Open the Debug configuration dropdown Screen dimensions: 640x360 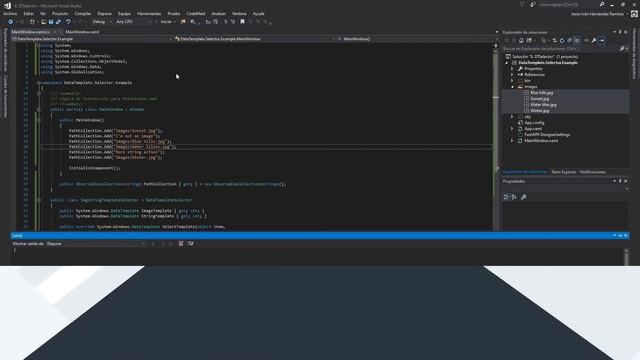[102, 22]
